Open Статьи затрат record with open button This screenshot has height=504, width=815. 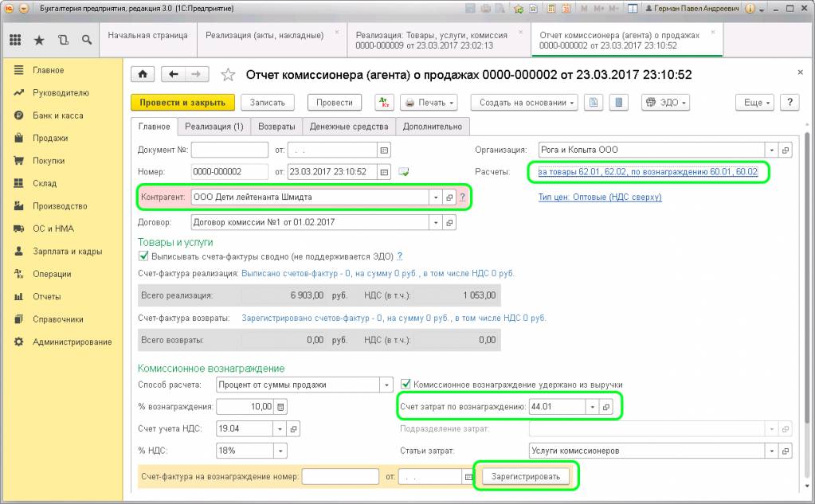pyautogui.click(x=786, y=451)
